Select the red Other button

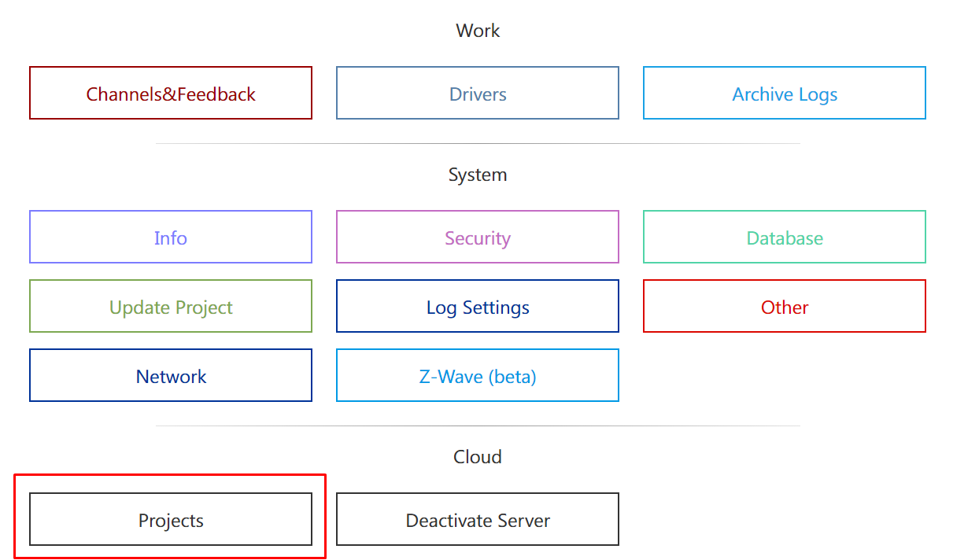[x=784, y=307]
